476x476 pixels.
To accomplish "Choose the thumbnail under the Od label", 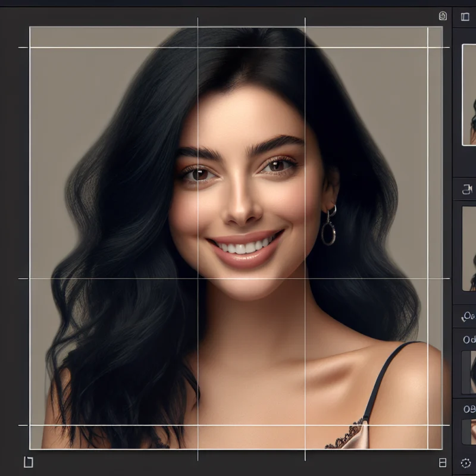I will pyautogui.click(x=469, y=372).
